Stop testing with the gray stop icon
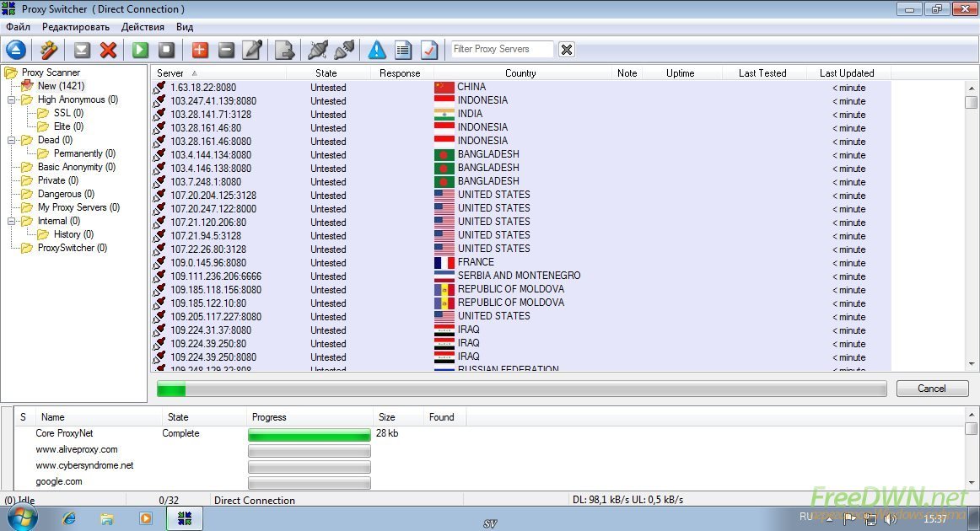980x531 pixels. [x=166, y=50]
